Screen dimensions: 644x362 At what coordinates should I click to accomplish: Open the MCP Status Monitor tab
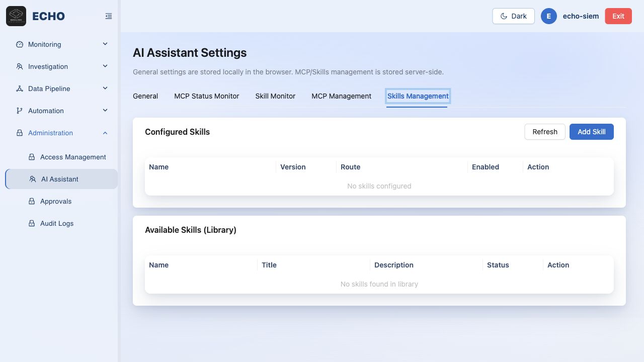pyautogui.click(x=207, y=96)
